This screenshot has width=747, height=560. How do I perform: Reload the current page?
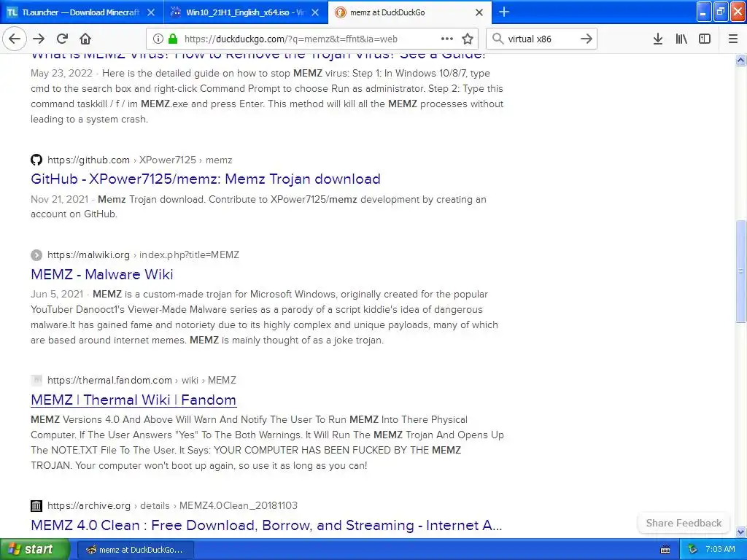[x=62, y=39]
